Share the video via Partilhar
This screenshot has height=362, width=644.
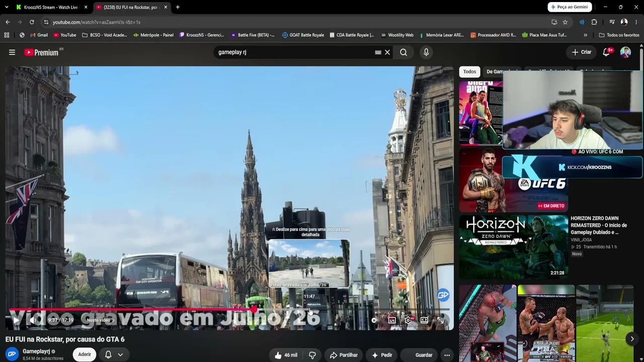point(344,355)
